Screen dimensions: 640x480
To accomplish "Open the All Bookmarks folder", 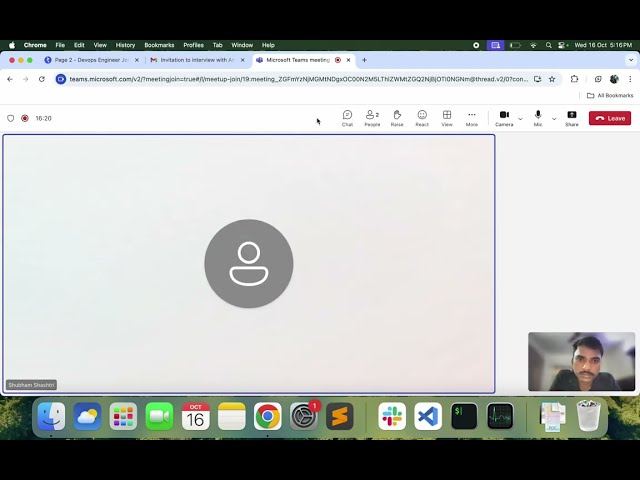I will click(610, 96).
